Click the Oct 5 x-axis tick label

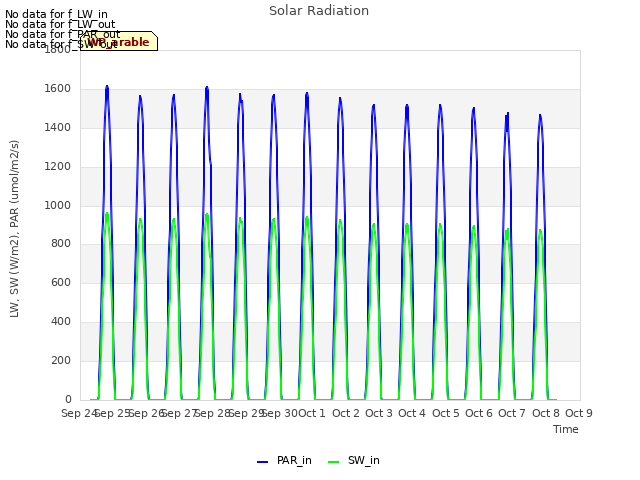[x=446, y=413]
